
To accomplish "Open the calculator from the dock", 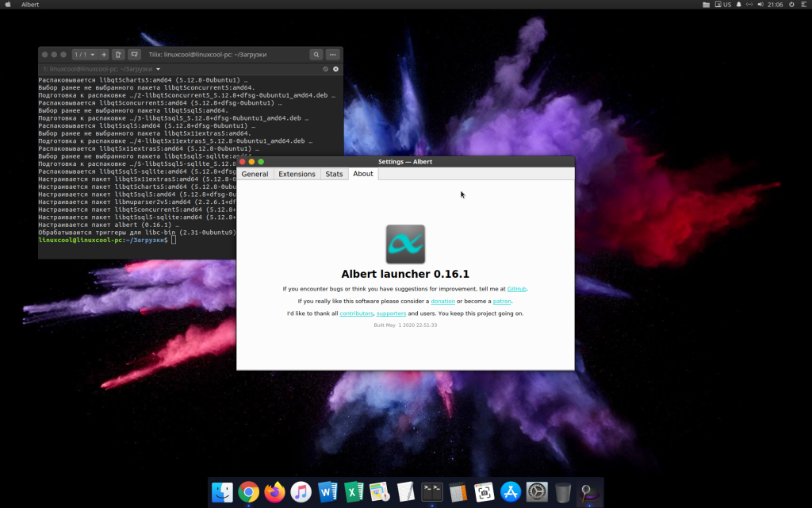I will pos(458,492).
